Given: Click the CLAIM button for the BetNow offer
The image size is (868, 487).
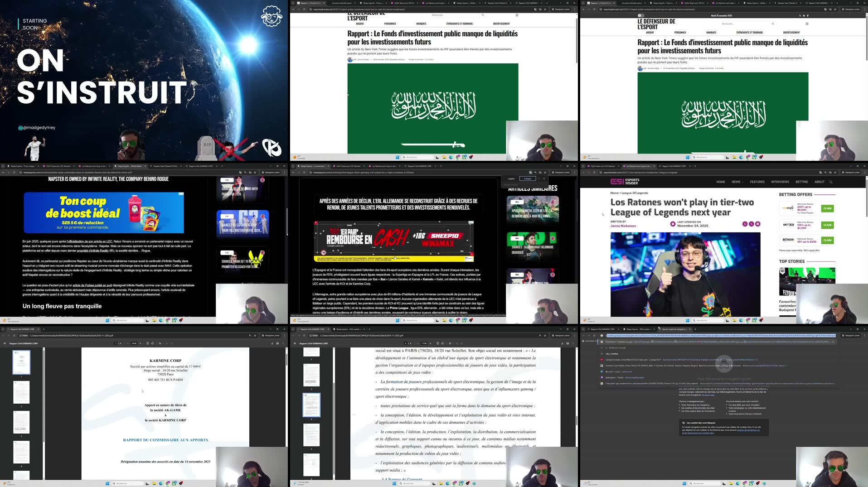Looking at the screenshot, I should point(828,241).
